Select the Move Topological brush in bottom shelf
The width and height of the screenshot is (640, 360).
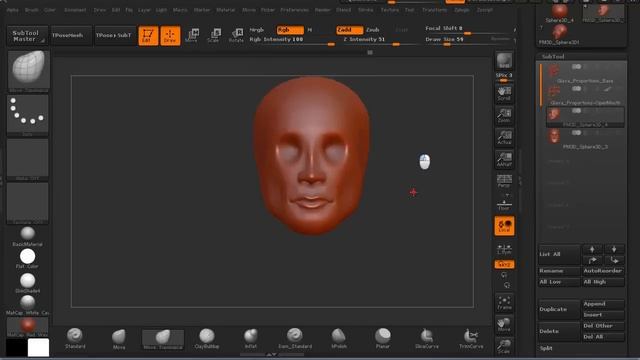click(x=163, y=339)
